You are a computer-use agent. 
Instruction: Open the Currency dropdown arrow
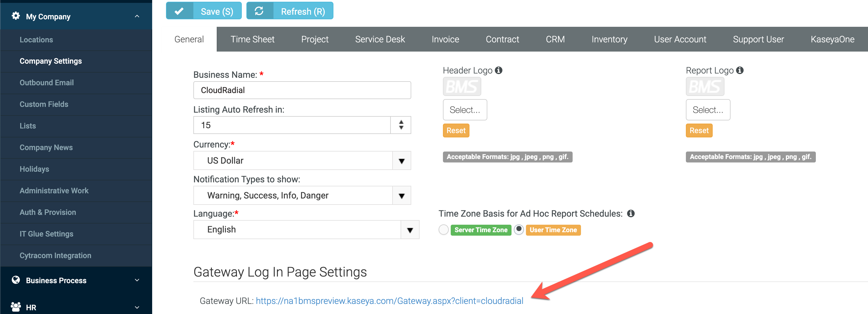(402, 161)
